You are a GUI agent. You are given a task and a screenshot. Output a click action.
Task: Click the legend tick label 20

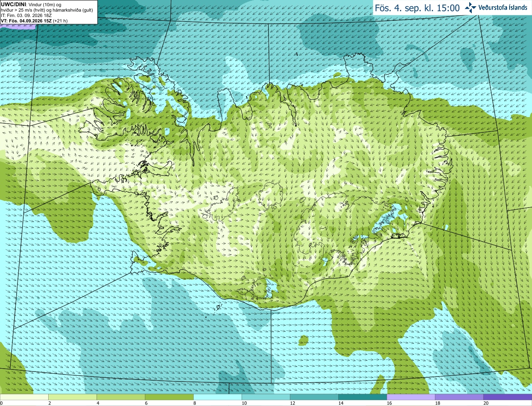pyautogui.click(x=486, y=403)
